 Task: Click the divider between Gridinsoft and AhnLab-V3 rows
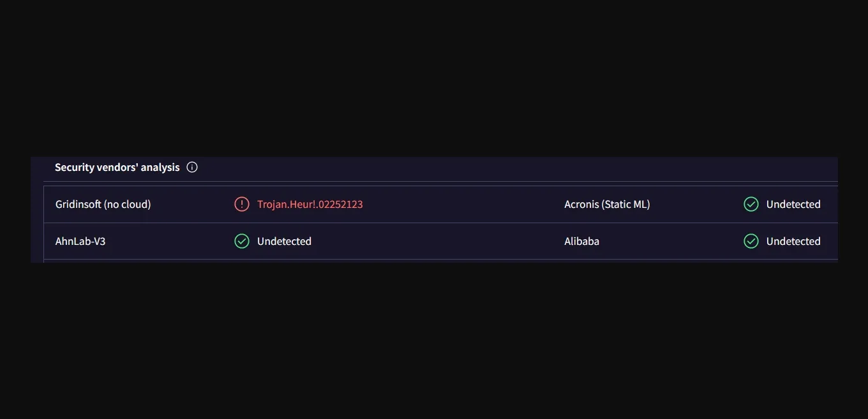tap(255, 223)
